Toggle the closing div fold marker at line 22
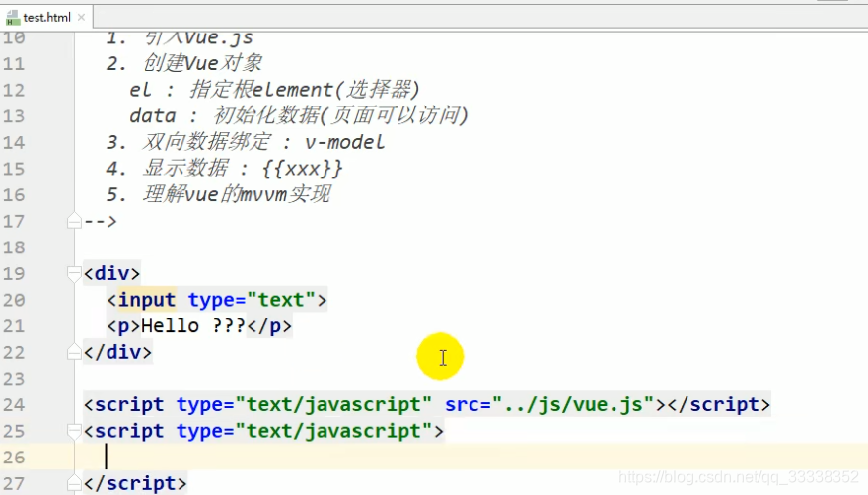This screenshot has height=495, width=868. 74,352
